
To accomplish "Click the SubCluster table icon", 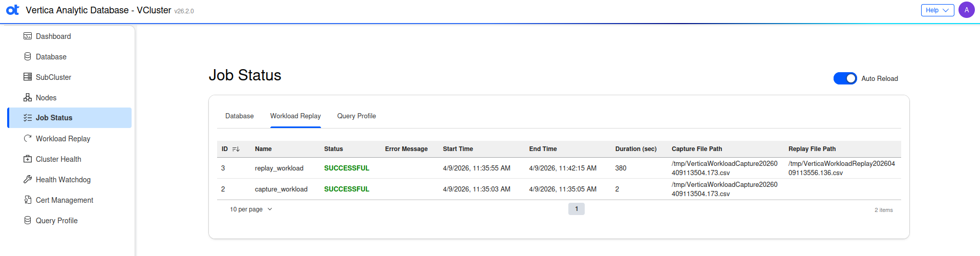I will point(28,77).
